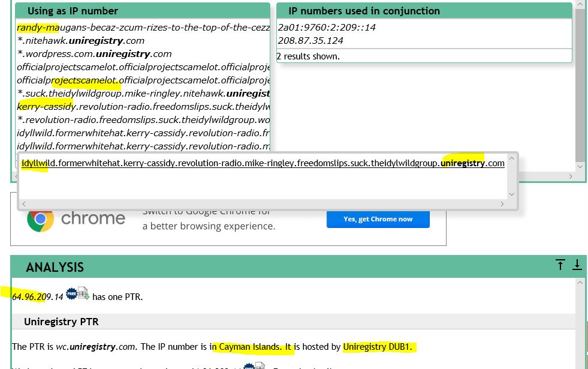Click the spreadsheet download icon beside 64.96.209.14
588x369 pixels.
coord(83,293)
